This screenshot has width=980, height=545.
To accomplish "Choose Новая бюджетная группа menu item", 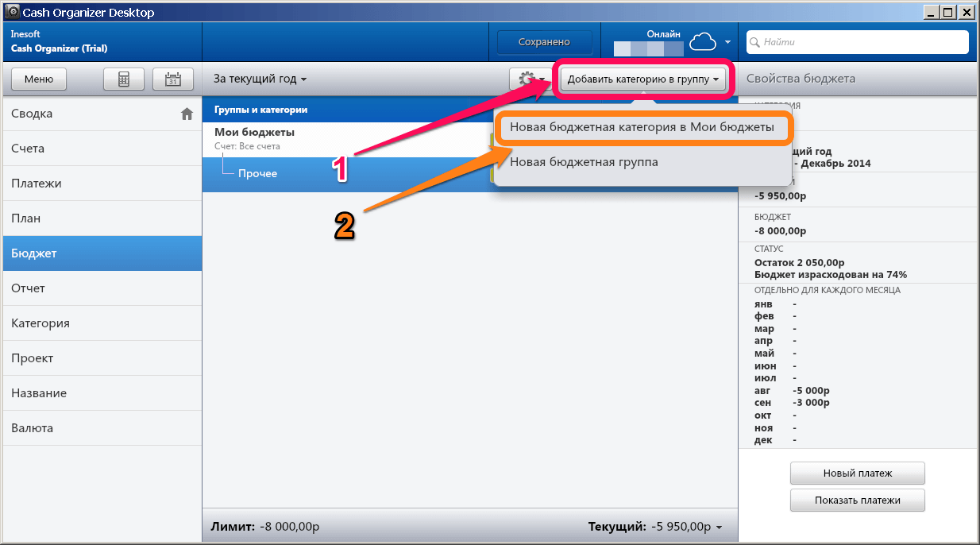I will pos(584,162).
